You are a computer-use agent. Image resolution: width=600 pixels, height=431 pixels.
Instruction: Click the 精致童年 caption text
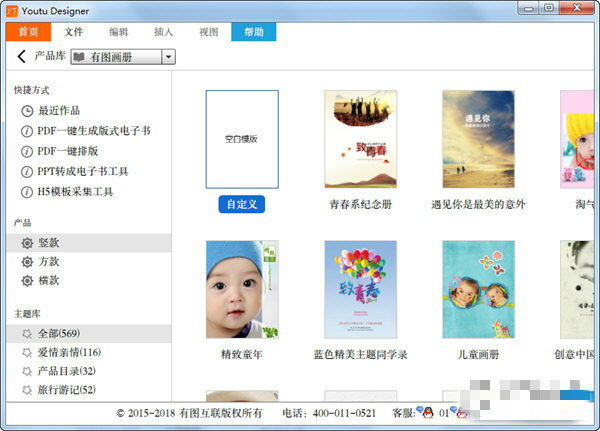(242, 354)
